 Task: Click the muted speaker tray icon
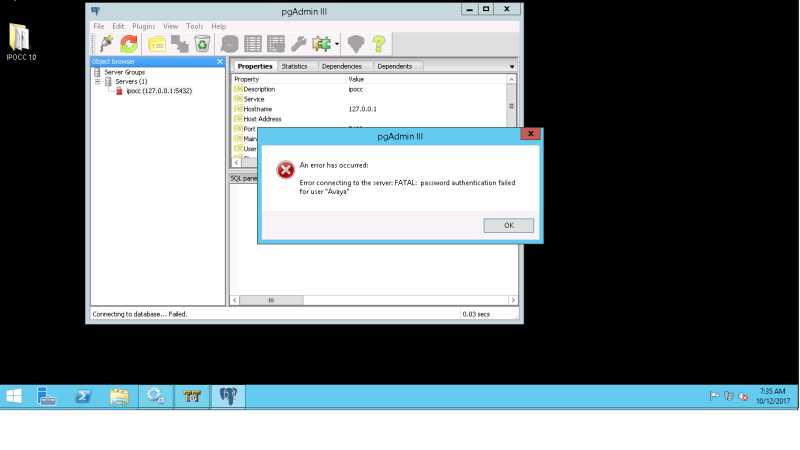point(743,396)
